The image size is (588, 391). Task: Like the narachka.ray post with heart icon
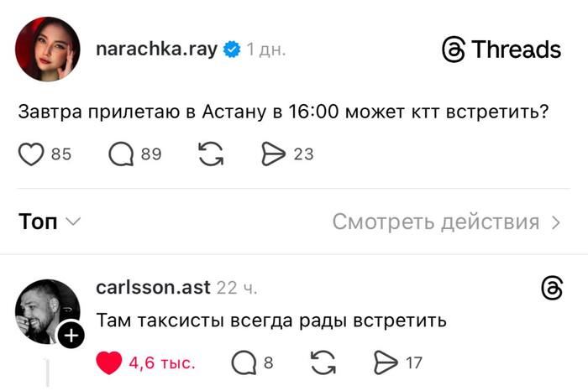[31, 154]
